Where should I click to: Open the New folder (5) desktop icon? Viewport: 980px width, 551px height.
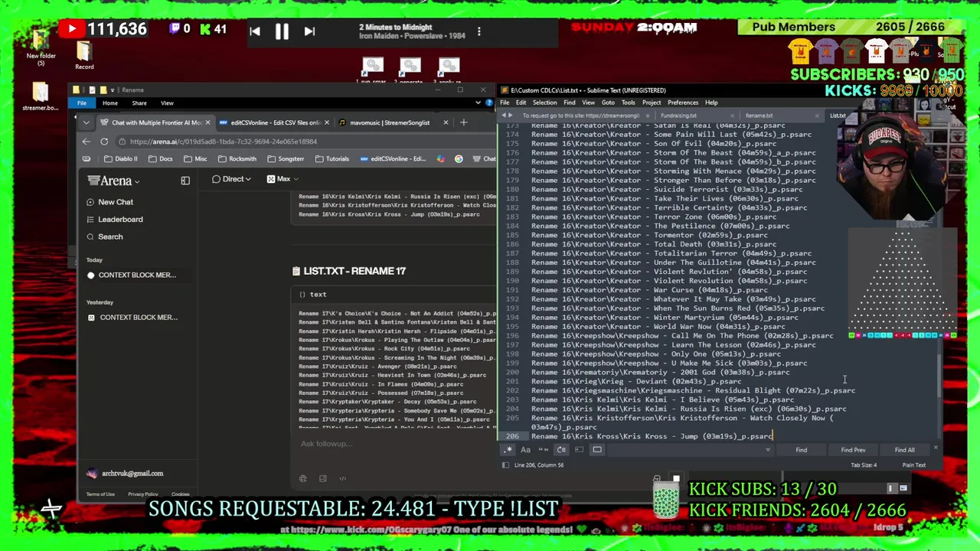pos(41,49)
